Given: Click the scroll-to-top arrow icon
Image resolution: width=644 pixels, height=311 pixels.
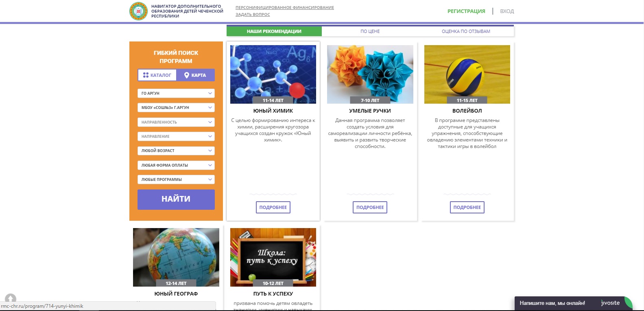Looking at the screenshot, I should pos(11,299).
